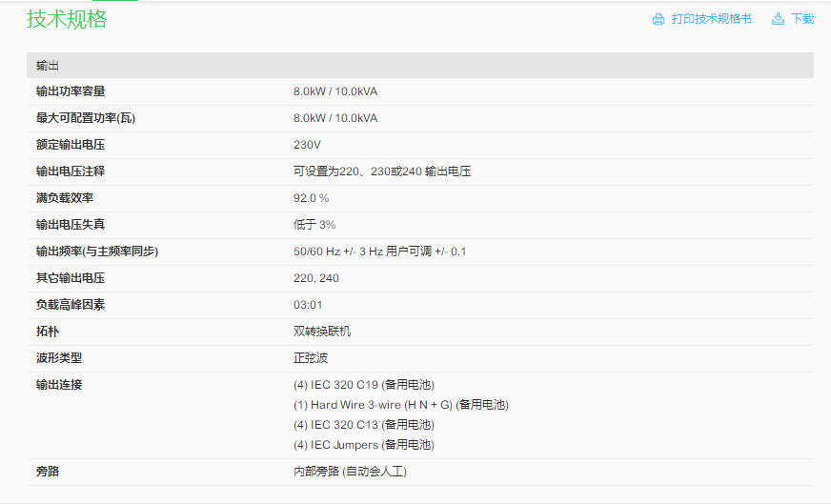831x504 pixels.
Task: Click the 输出电压注释 row label
Action: click(x=71, y=171)
